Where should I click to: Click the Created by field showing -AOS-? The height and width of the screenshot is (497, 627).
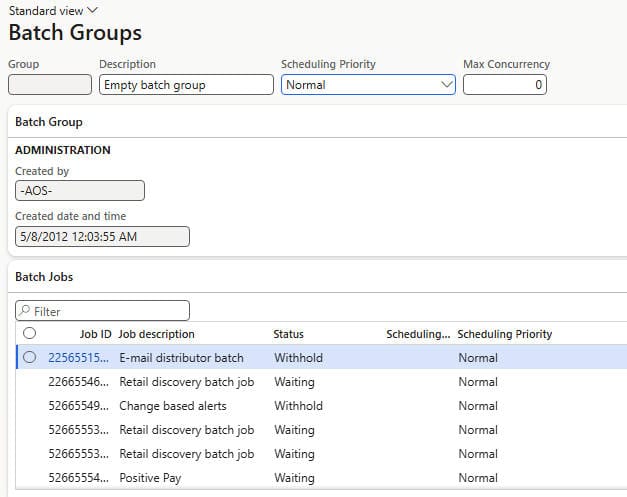80,190
